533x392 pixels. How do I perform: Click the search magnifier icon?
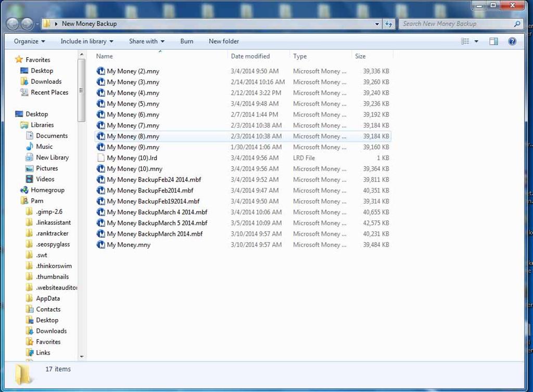click(x=517, y=24)
